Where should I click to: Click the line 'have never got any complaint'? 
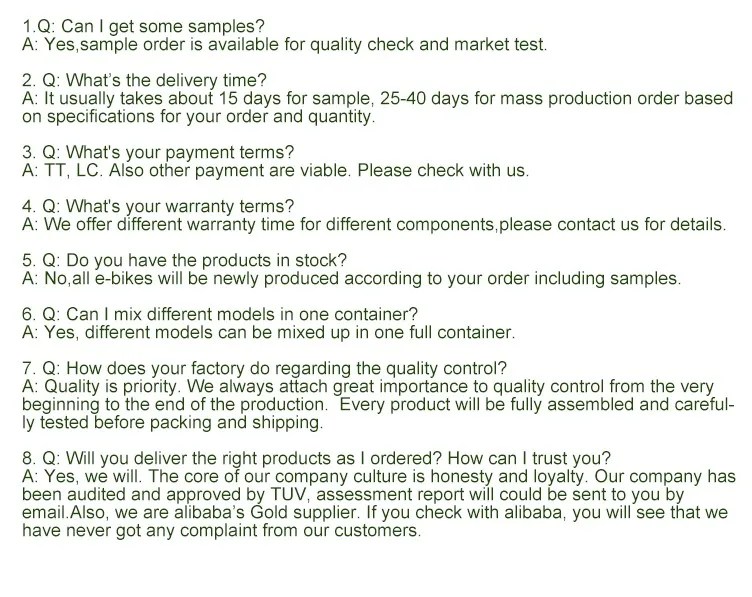point(222,531)
